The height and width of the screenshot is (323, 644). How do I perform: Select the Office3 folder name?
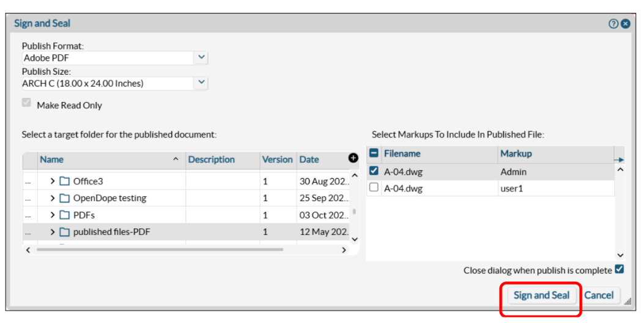pos(88,181)
